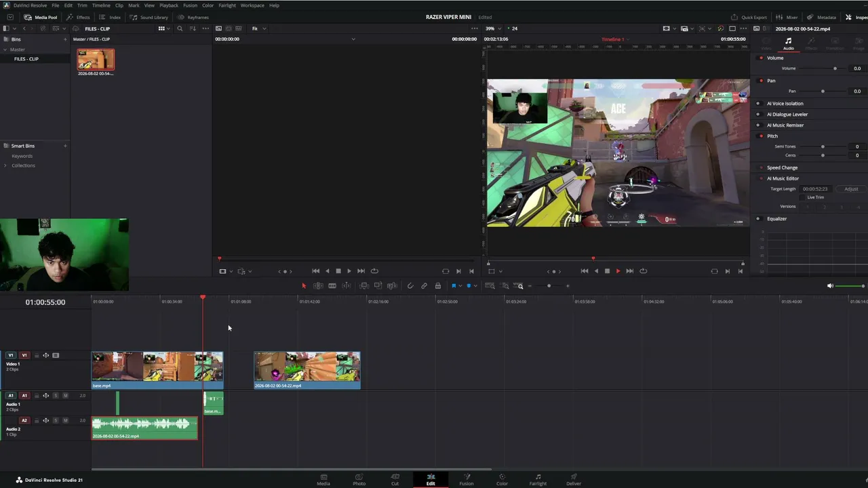Enable AI Music Remixer
Image resolution: width=868 pixels, height=488 pixels.
(758, 125)
